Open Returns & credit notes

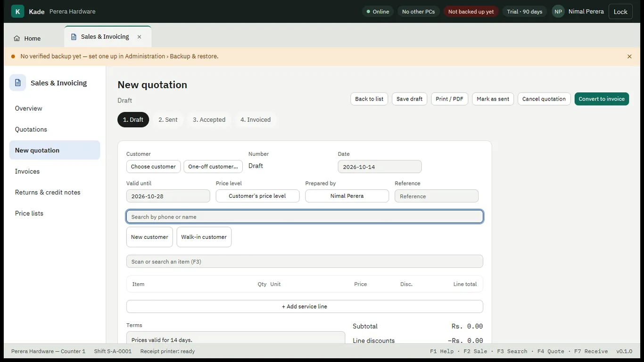(x=55, y=192)
